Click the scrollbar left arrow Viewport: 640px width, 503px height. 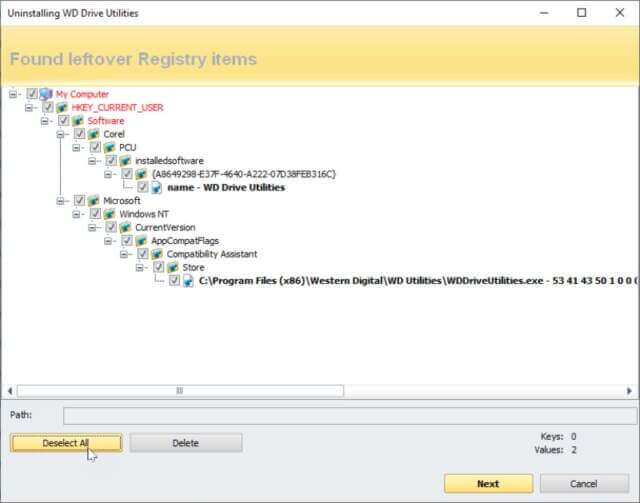click(x=10, y=391)
